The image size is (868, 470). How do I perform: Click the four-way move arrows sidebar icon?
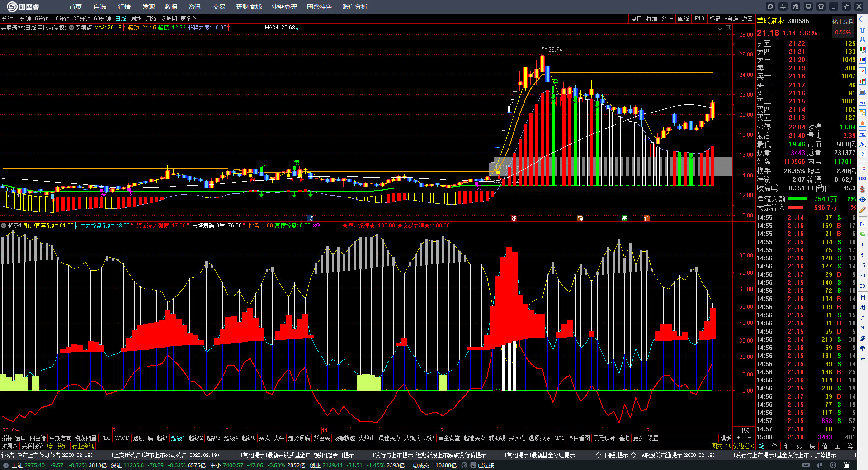pos(863,199)
